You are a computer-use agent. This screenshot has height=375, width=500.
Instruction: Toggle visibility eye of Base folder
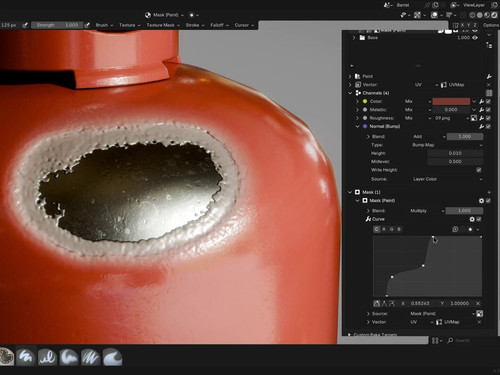475,38
